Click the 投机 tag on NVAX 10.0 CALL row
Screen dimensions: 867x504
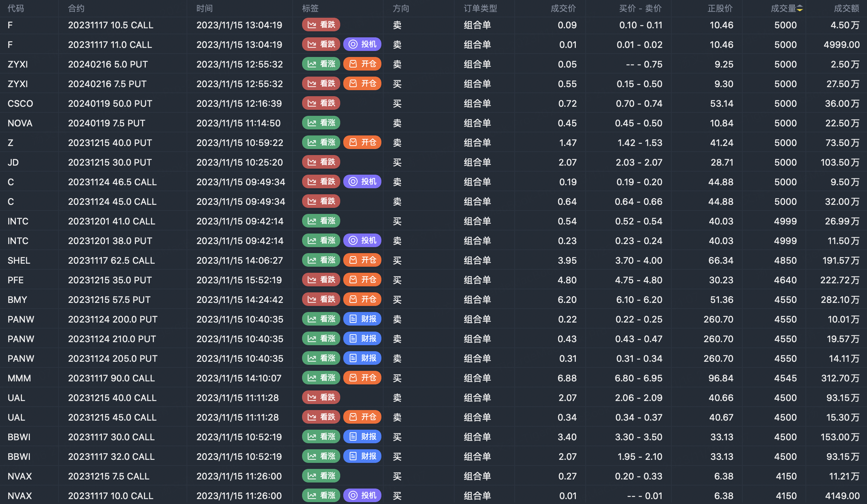[362, 496]
